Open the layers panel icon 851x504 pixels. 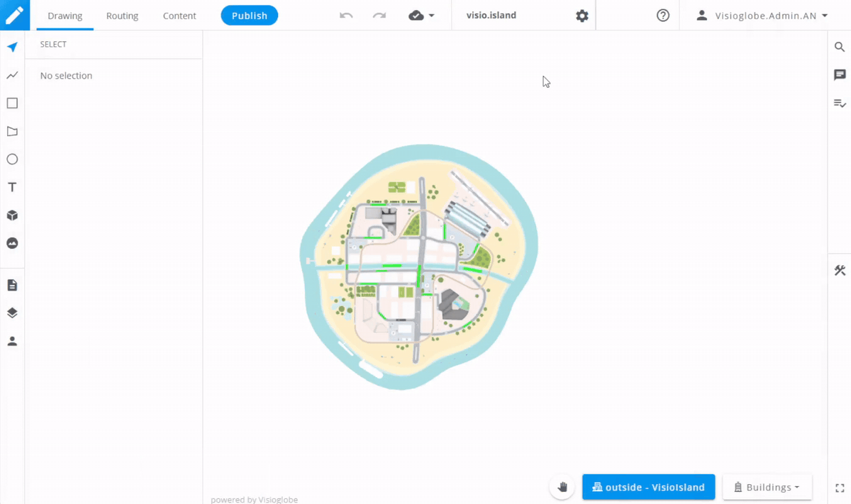[12, 313]
